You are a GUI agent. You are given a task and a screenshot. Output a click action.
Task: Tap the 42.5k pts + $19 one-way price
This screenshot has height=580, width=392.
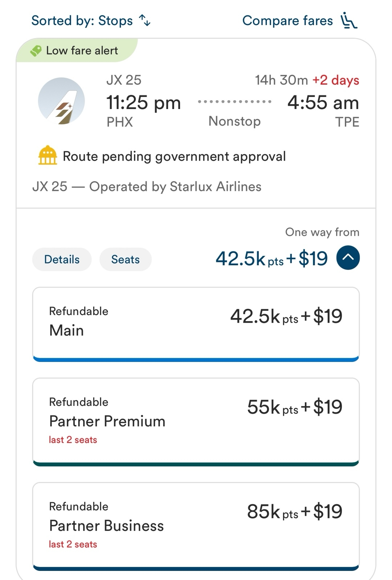point(271,259)
